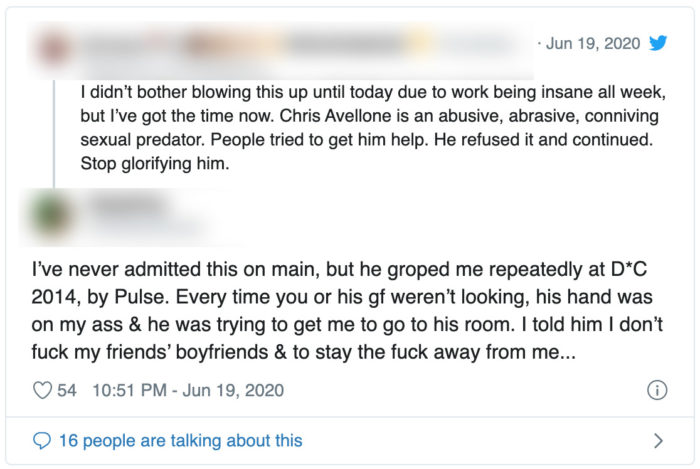Open "16 people are talking about this"

pos(179,440)
